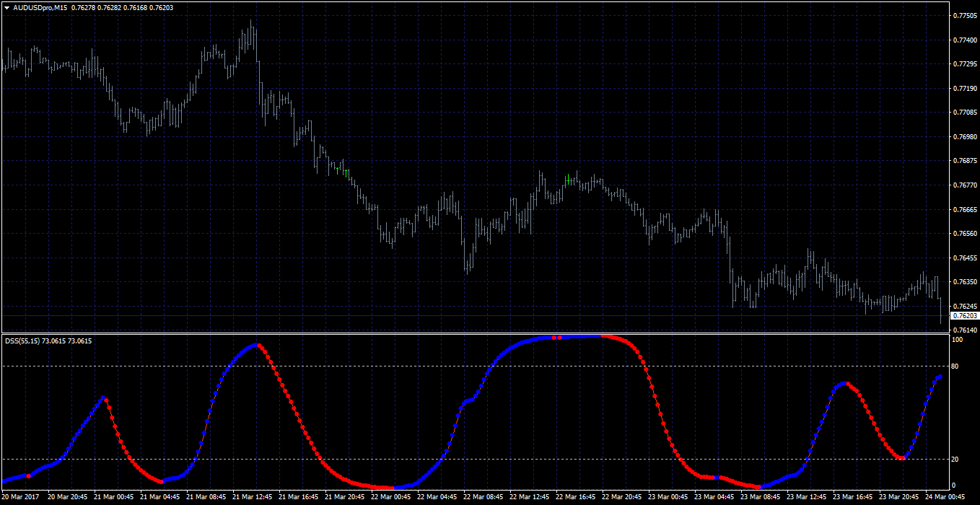Click the 22 Mar 08:45 time label
980x505 pixels.
click(x=484, y=497)
